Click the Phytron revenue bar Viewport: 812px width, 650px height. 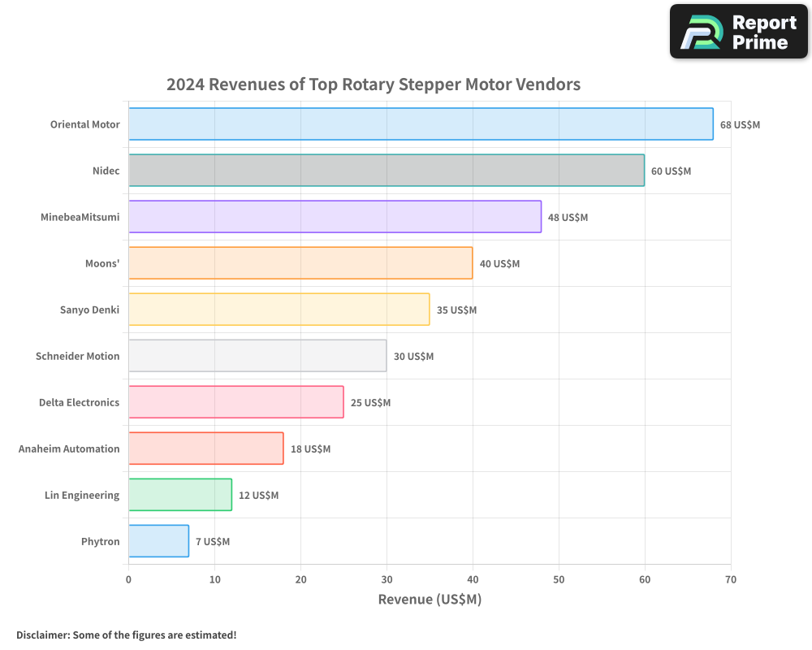tap(158, 541)
